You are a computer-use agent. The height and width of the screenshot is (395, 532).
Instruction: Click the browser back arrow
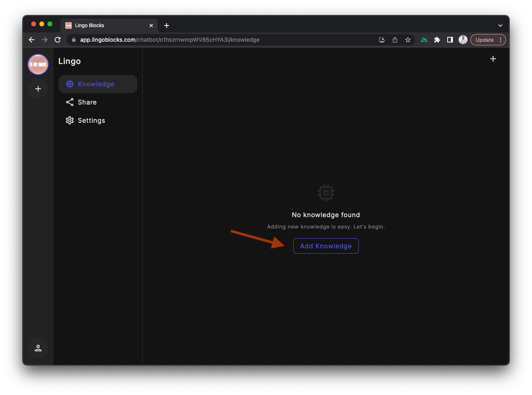[x=32, y=40]
